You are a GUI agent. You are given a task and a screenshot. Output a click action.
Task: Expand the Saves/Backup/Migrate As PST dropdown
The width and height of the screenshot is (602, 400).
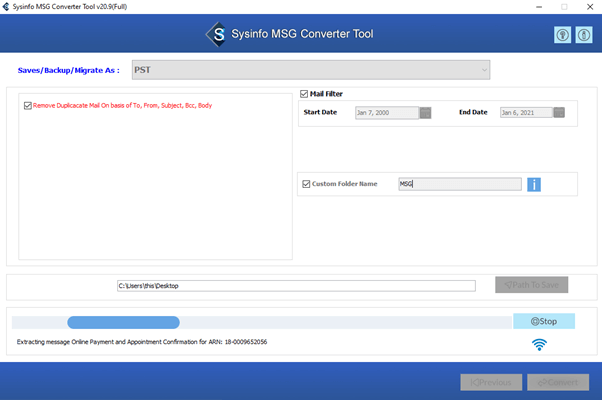311,70
